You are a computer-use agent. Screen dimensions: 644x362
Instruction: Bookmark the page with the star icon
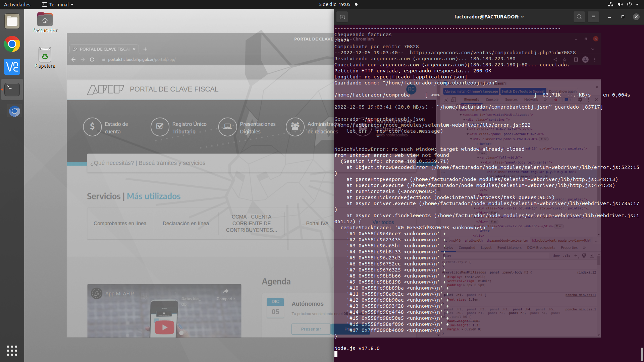point(565,59)
